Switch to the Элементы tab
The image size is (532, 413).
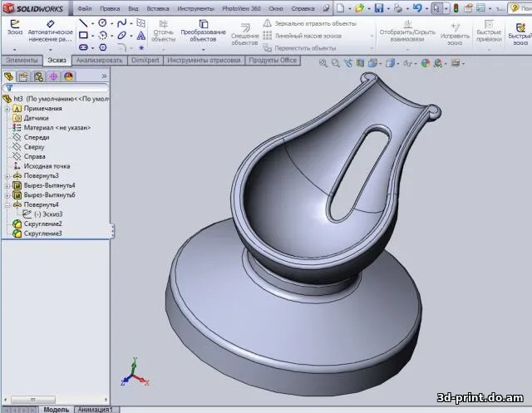pyautogui.click(x=22, y=61)
